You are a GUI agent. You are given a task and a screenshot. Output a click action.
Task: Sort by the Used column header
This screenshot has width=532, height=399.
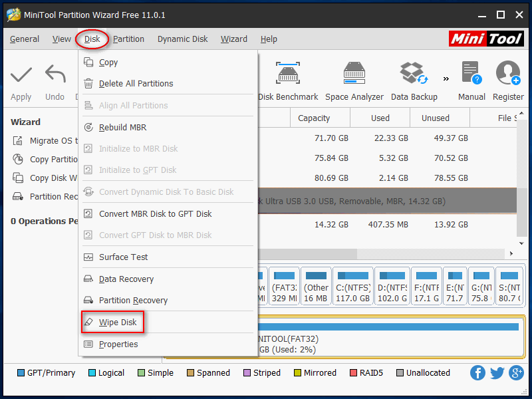coord(380,118)
